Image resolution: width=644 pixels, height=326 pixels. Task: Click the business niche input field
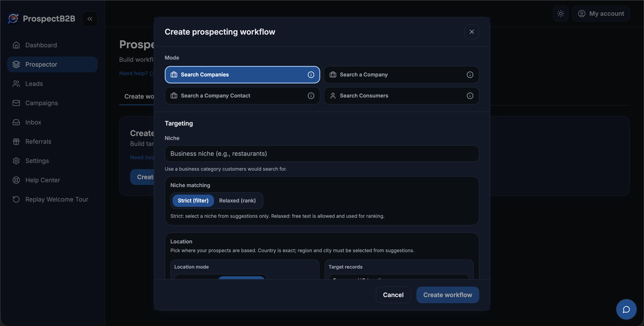point(322,154)
